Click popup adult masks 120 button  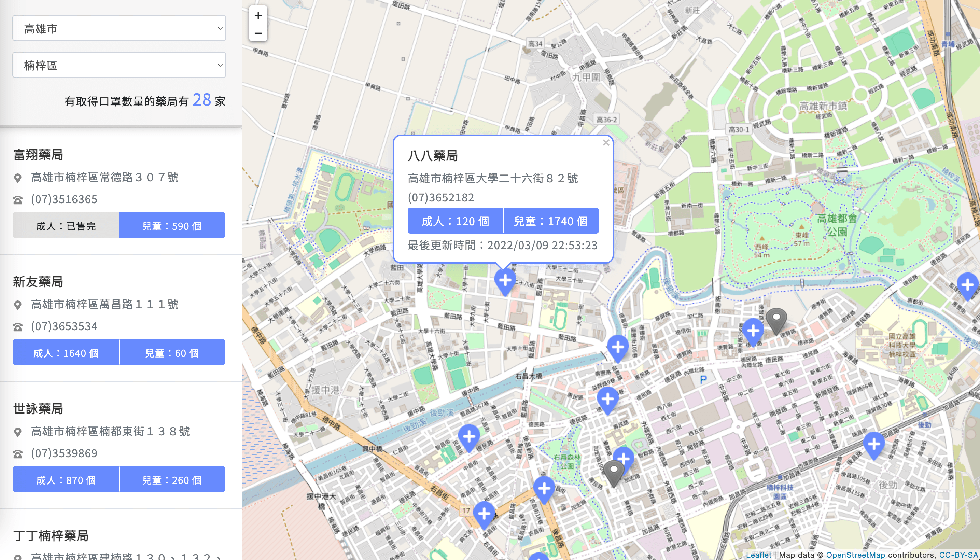click(456, 221)
